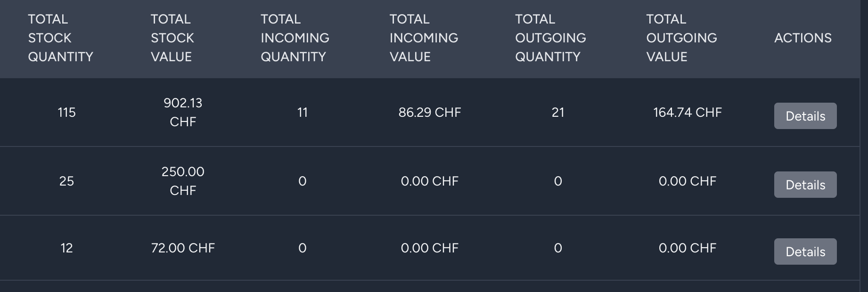
Task: Select the stock quantity cell showing 115
Action: coord(66,113)
